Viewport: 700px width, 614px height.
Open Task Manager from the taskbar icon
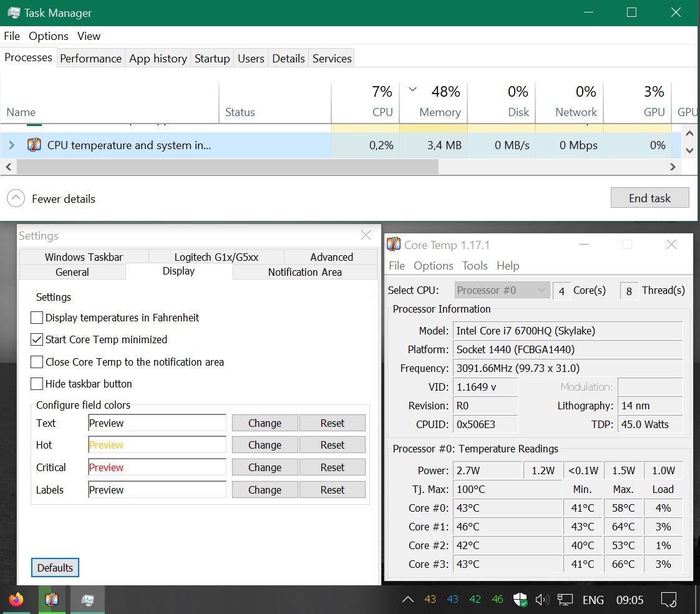click(87, 600)
